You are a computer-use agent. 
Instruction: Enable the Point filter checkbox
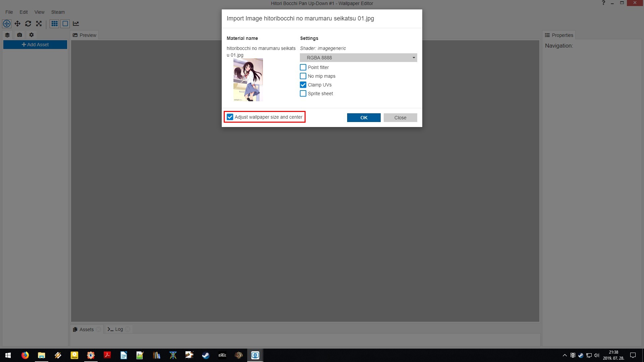[303, 67]
